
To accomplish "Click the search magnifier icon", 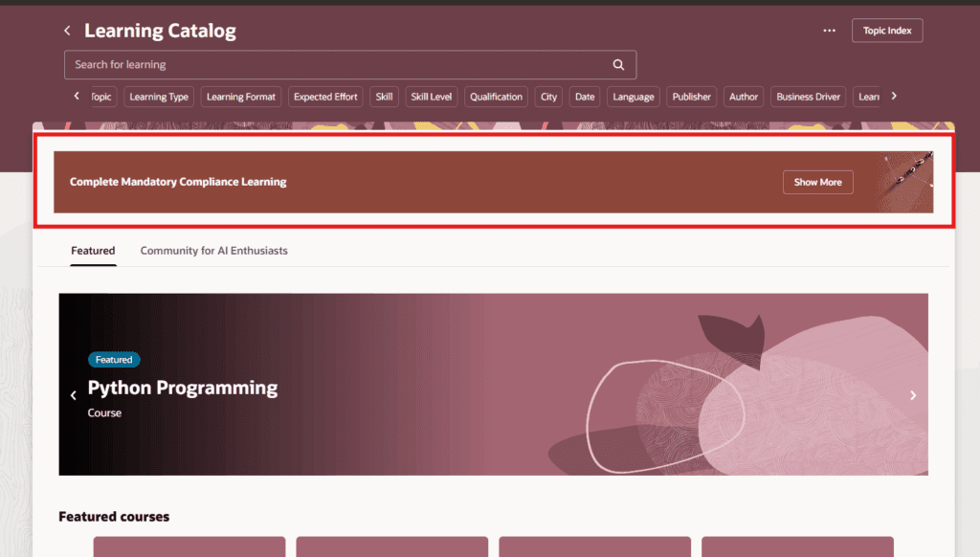I will pos(618,65).
